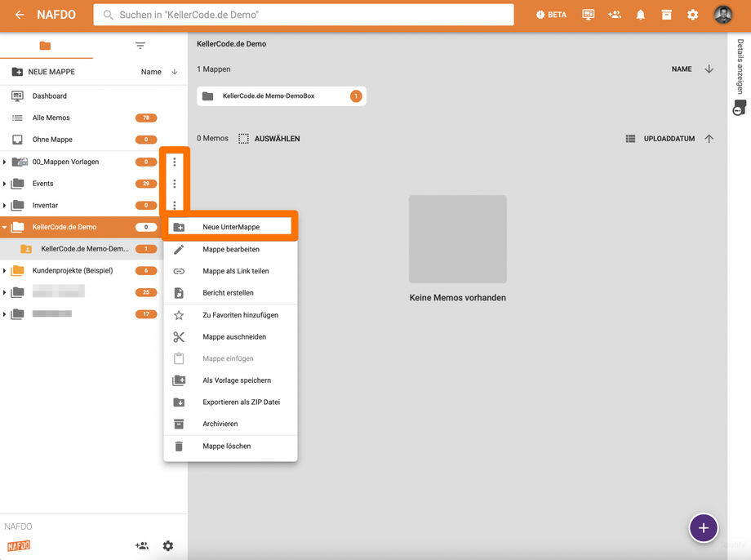Sort folders by NAME

682,69
